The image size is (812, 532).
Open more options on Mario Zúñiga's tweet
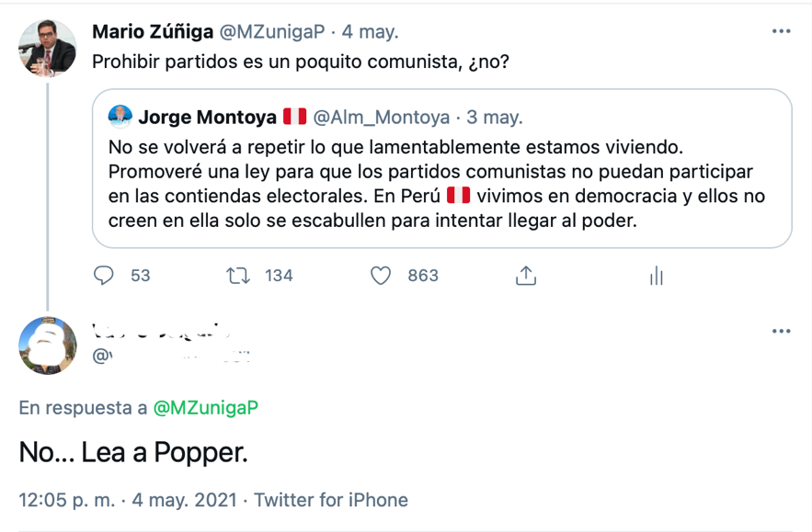(x=781, y=31)
